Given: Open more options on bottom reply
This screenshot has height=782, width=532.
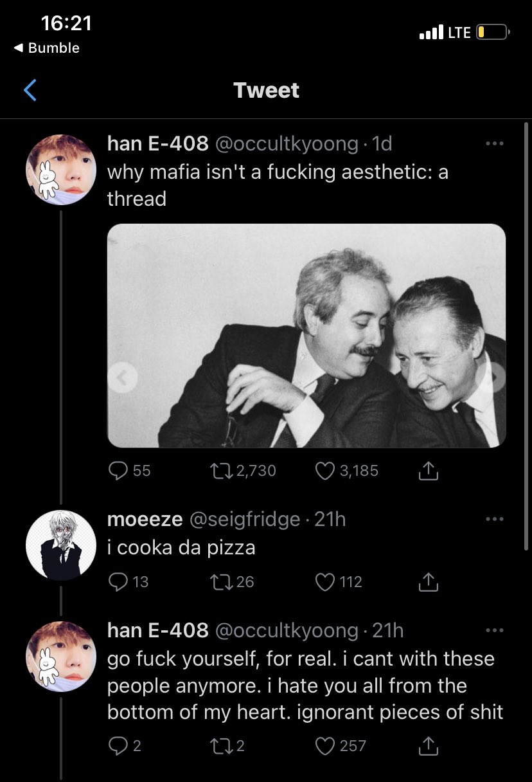Looking at the screenshot, I should (494, 630).
